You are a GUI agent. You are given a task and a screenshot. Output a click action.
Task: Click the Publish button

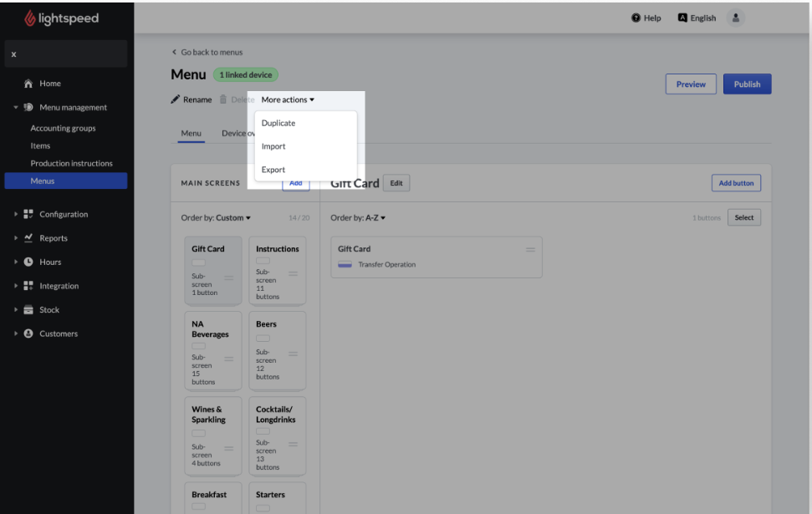coord(747,84)
